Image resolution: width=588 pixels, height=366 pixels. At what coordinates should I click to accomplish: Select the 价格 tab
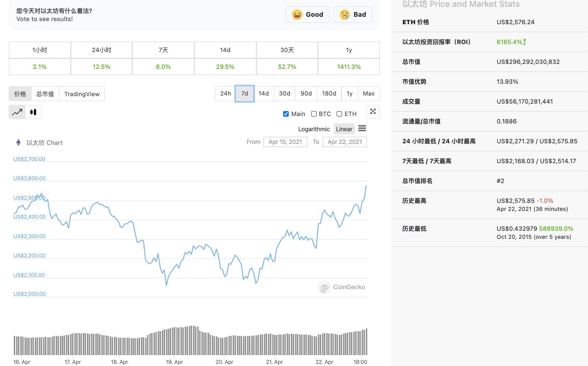click(x=20, y=94)
